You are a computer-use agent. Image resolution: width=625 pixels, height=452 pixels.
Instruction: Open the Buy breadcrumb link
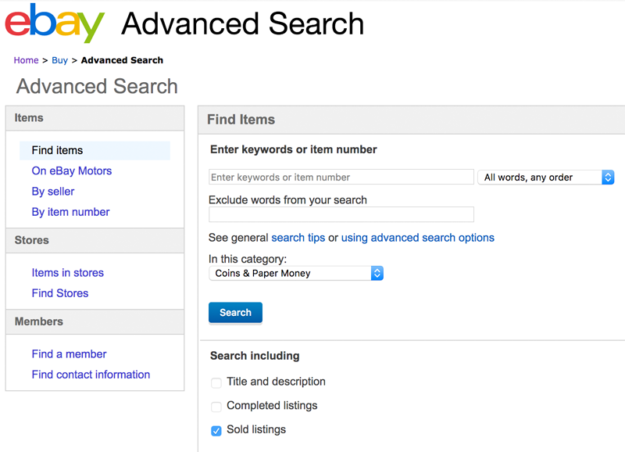point(60,60)
